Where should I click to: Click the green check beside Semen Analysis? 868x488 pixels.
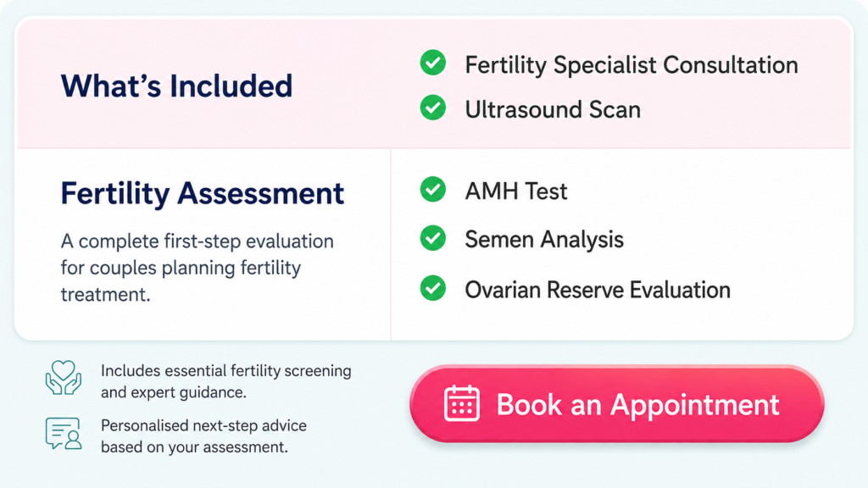(433, 238)
